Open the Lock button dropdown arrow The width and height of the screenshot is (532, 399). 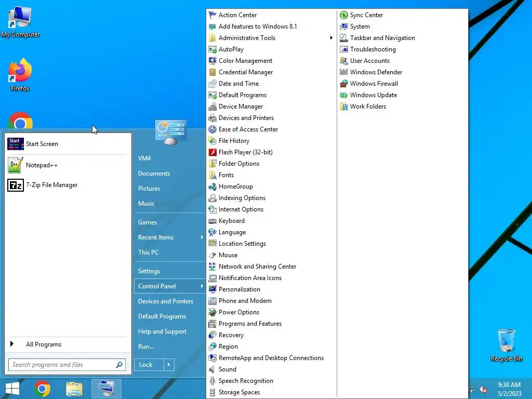pos(169,365)
